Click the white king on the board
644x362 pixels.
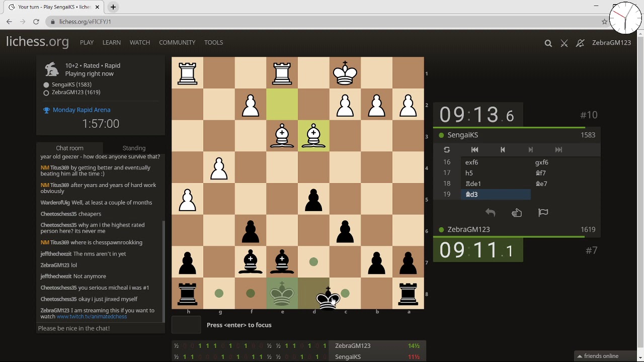click(345, 73)
